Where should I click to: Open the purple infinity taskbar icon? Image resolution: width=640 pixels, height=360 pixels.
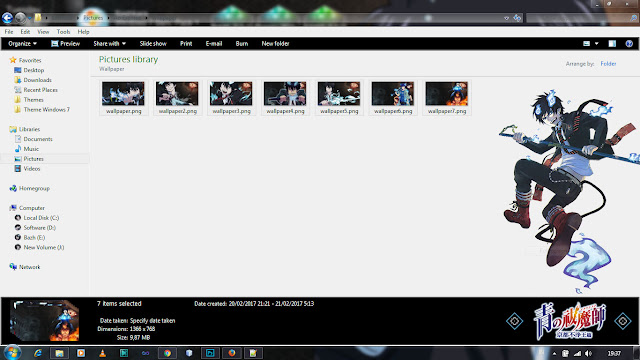(145, 353)
